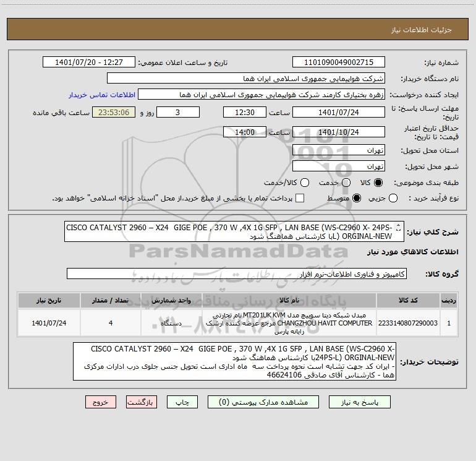The width and height of the screenshot is (476, 461).
Task: Click the خروج exit button
Action: click(x=101, y=402)
